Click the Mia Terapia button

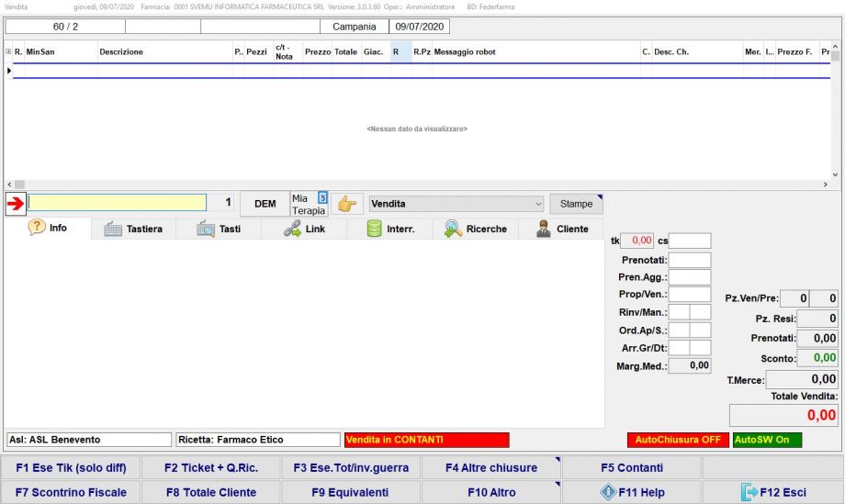pos(309,204)
